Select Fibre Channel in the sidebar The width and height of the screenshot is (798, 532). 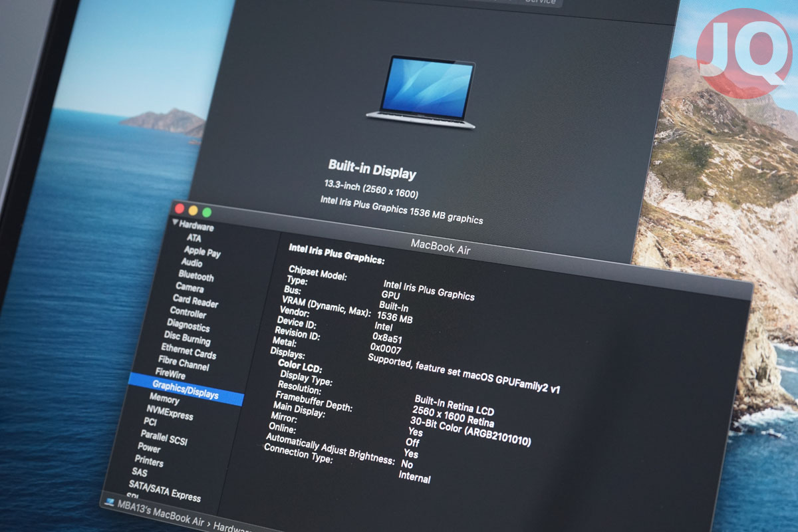coord(184,364)
